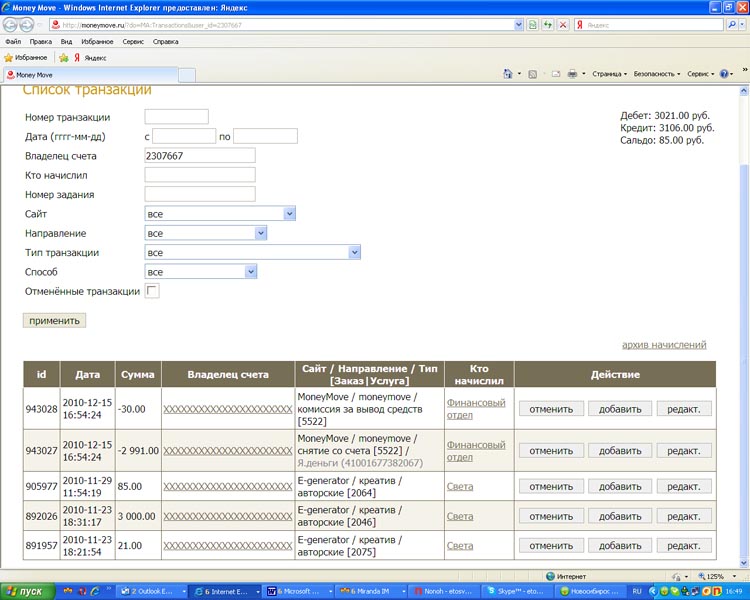Click редакт. for transaction 891957
This screenshot has height=600, width=750.
[x=684, y=546]
